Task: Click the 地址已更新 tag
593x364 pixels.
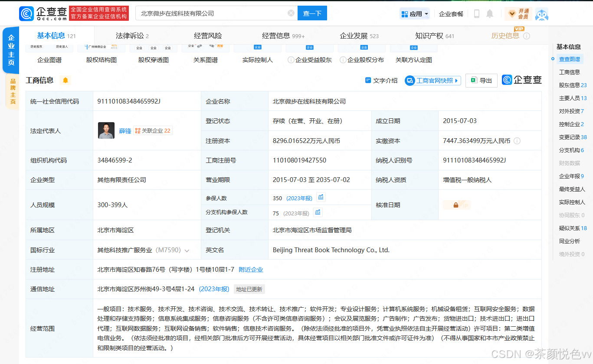Action: coord(249,289)
